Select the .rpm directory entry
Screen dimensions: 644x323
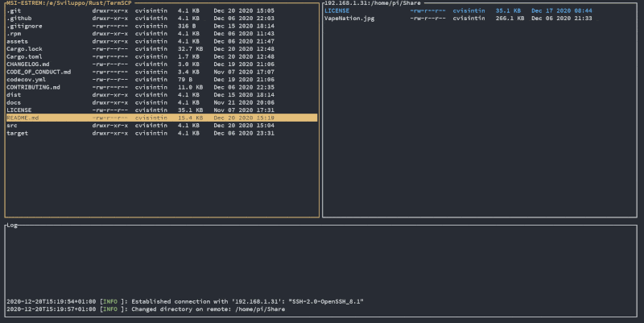[13, 33]
